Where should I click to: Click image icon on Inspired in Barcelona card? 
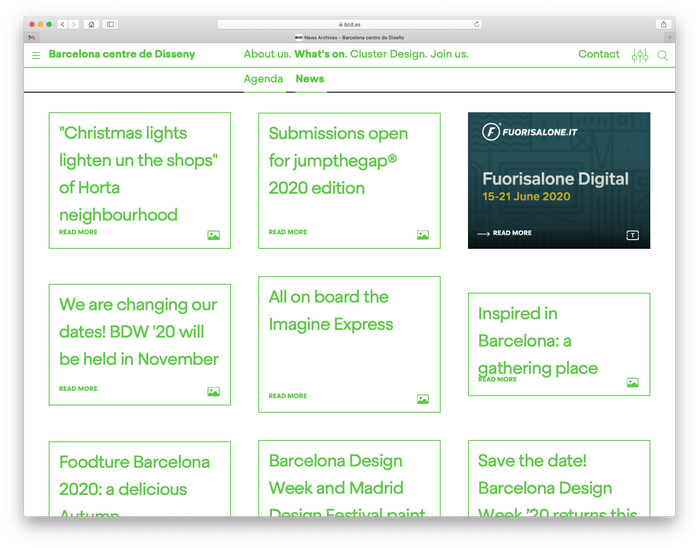pyautogui.click(x=633, y=383)
